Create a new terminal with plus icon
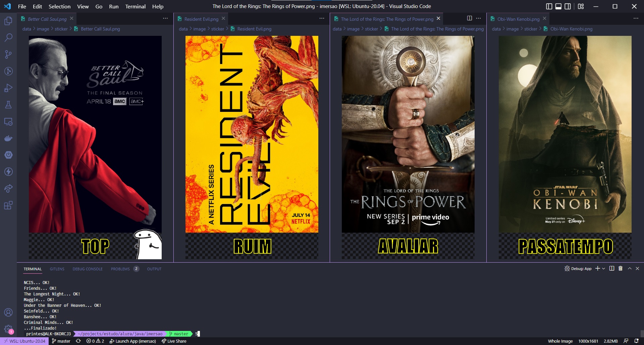Viewport: 644px width, 345px height. click(597, 269)
